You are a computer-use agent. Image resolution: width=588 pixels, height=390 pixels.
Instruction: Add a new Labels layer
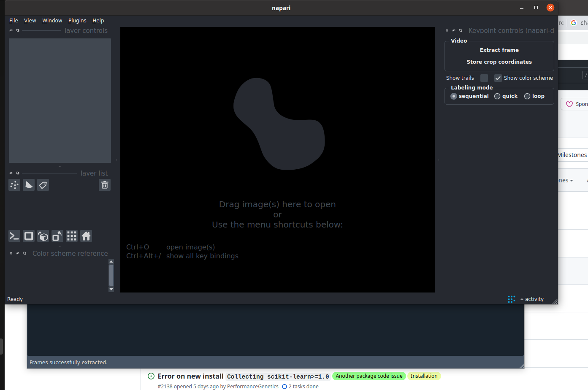click(x=43, y=185)
